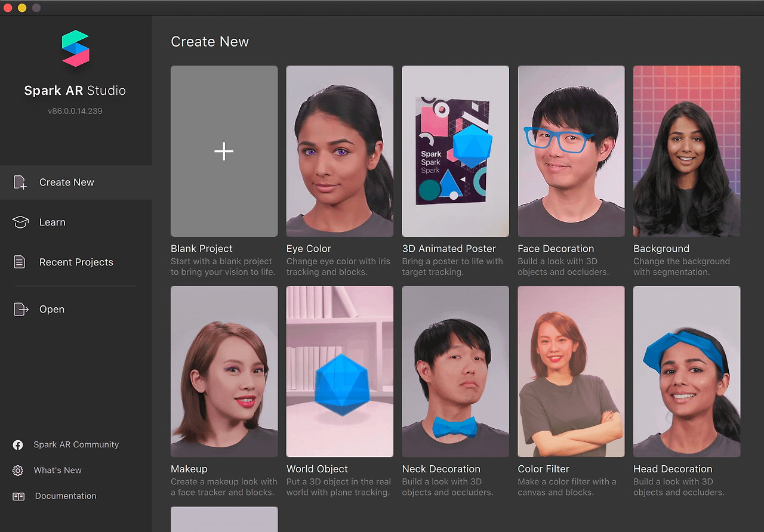The width and height of the screenshot is (764, 532).
Task: Select the World Object template thumbnail
Action: (x=340, y=372)
